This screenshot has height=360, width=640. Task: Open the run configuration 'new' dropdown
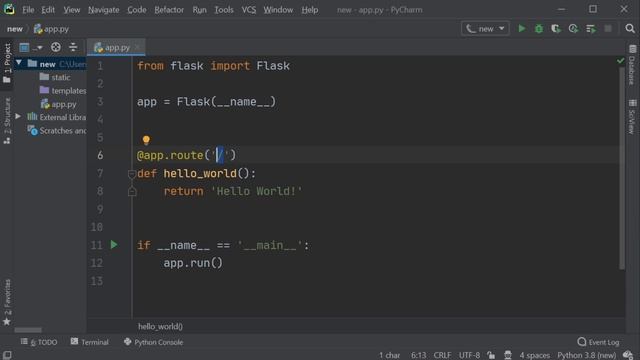point(485,29)
